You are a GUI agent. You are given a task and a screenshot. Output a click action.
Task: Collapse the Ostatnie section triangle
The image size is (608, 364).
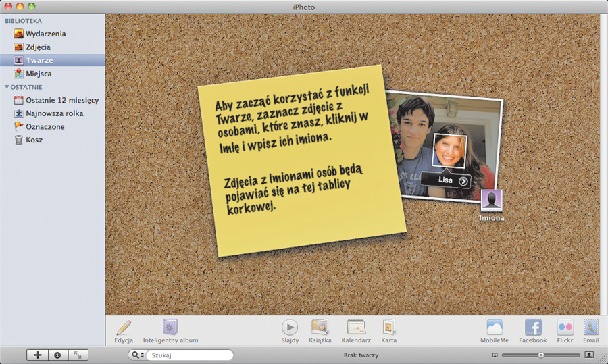coord(7,87)
